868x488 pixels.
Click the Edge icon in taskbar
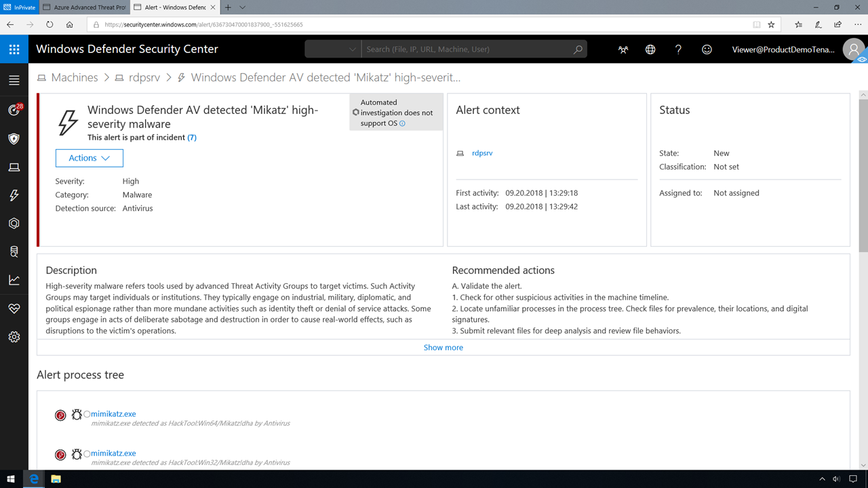coord(34,479)
